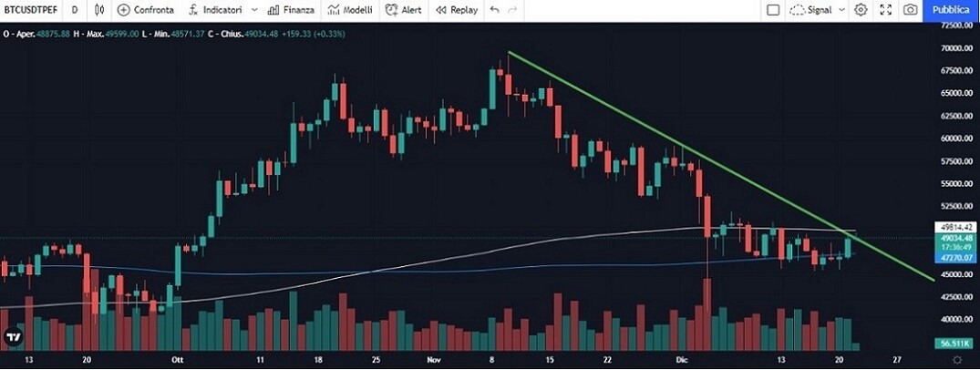This screenshot has width=980, height=370.
Task: Open the Modelli templates menu
Action: (x=350, y=10)
